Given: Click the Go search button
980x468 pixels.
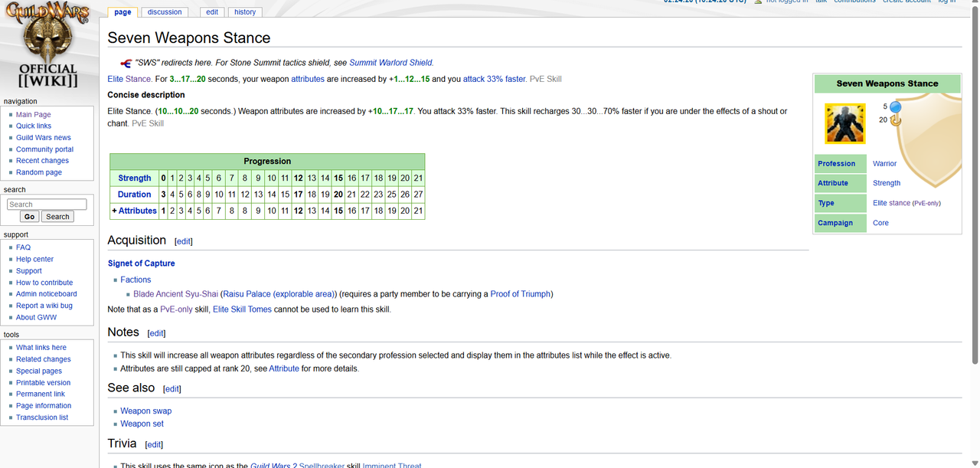Looking at the screenshot, I should click(30, 217).
